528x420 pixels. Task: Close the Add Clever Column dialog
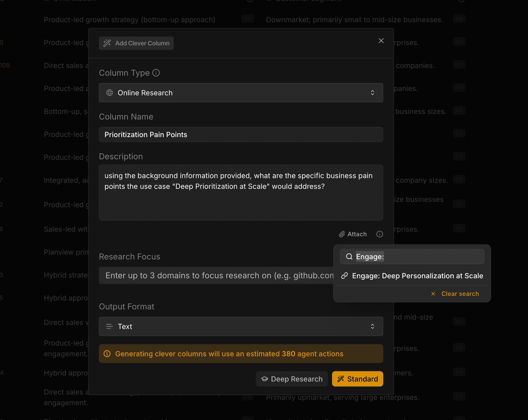(381, 41)
